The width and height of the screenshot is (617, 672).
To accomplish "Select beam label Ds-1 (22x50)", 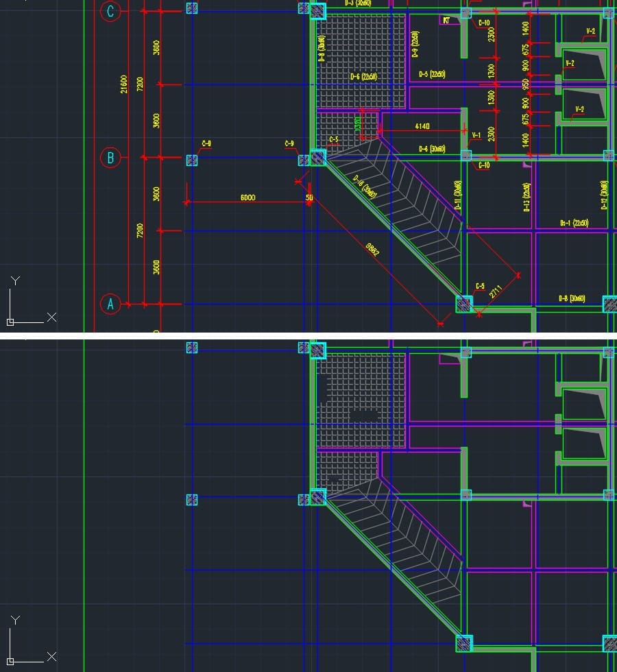I will (x=574, y=223).
